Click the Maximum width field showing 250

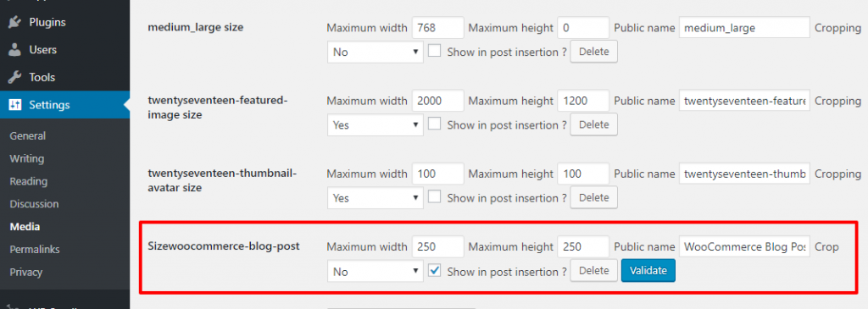[x=438, y=247]
